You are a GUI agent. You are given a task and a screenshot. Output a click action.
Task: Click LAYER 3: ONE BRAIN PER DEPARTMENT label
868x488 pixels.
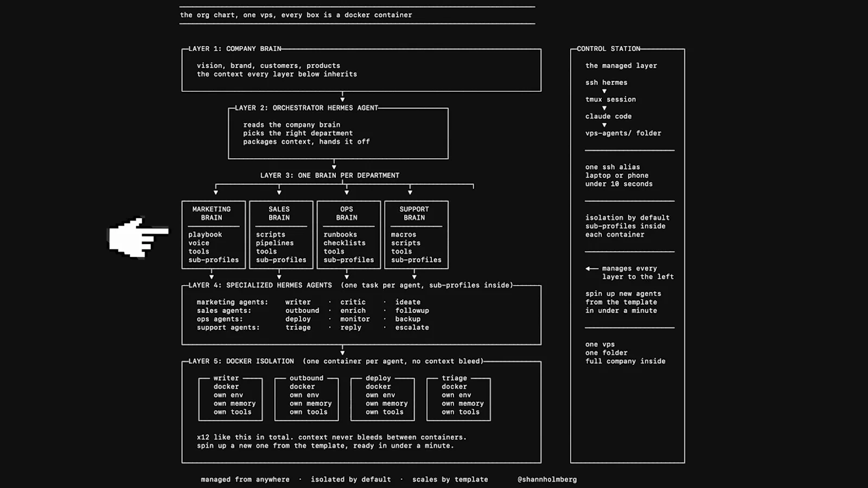(x=329, y=175)
